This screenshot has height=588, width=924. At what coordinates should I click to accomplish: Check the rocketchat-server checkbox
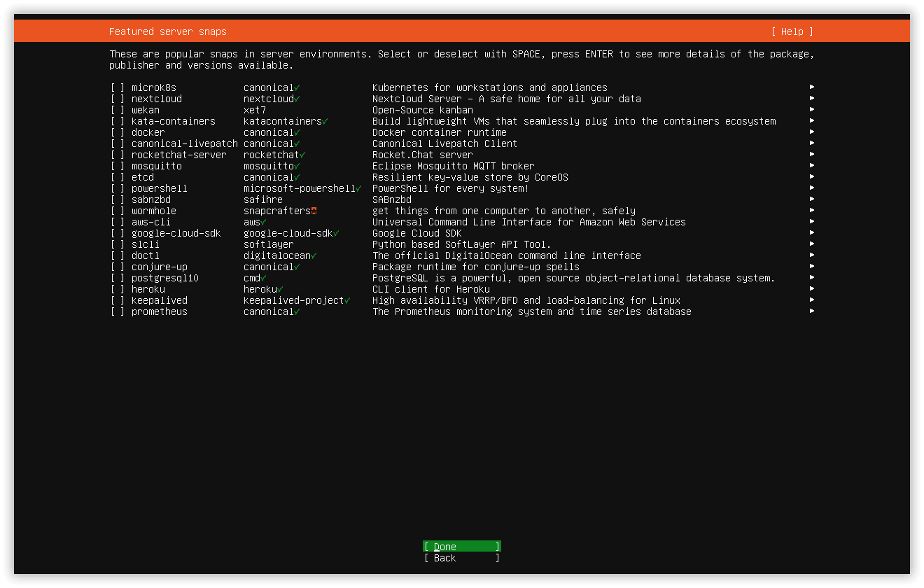click(x=118, y=155)
